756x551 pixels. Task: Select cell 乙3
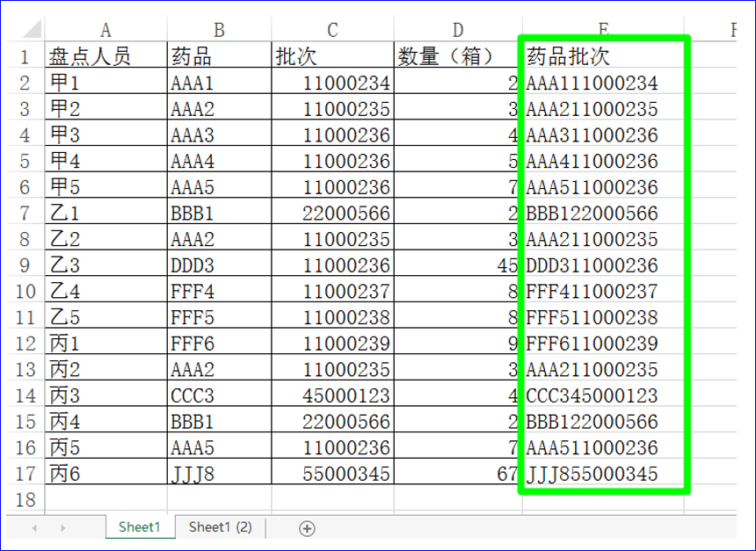point(106,265)
